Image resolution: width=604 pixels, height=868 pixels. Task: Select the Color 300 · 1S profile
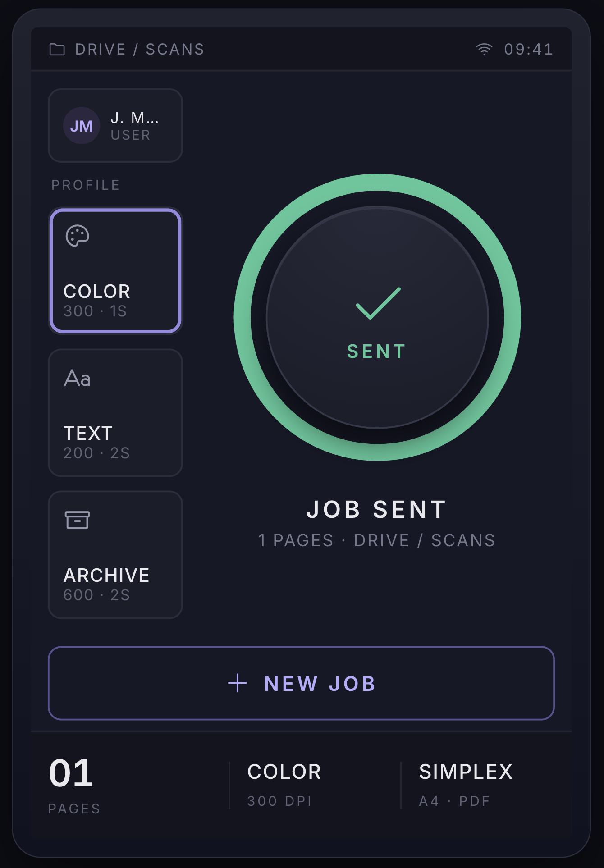[x=115, y=271]
